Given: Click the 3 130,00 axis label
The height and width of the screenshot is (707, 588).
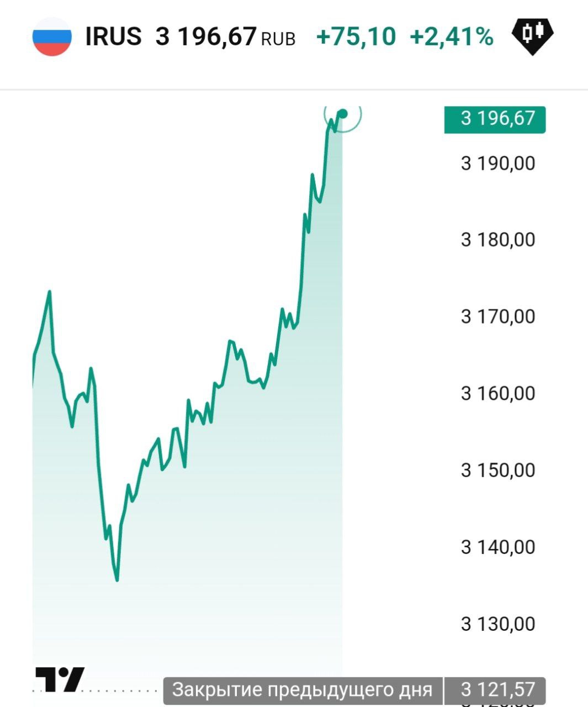Looking at the screenshot, I should (498, 624).
